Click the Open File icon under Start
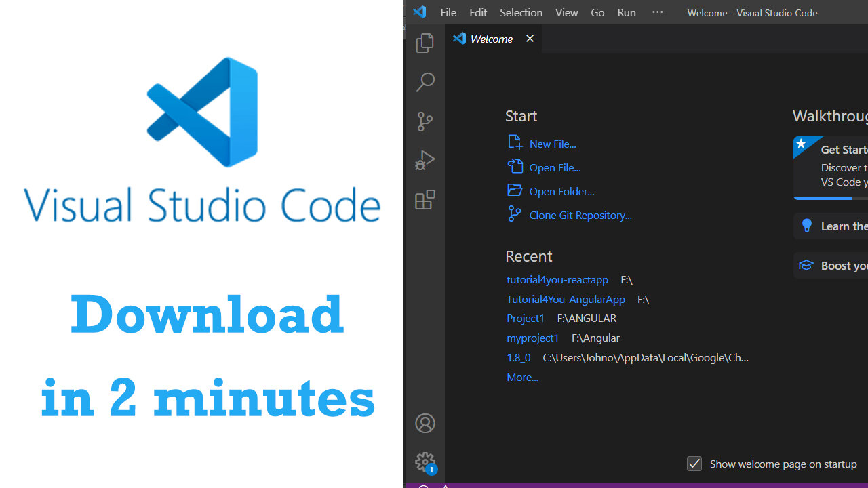 point(515,166)
